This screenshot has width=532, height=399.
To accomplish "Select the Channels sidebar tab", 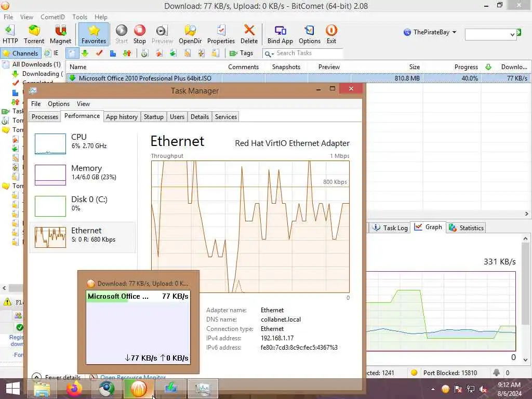I will 21,54.
